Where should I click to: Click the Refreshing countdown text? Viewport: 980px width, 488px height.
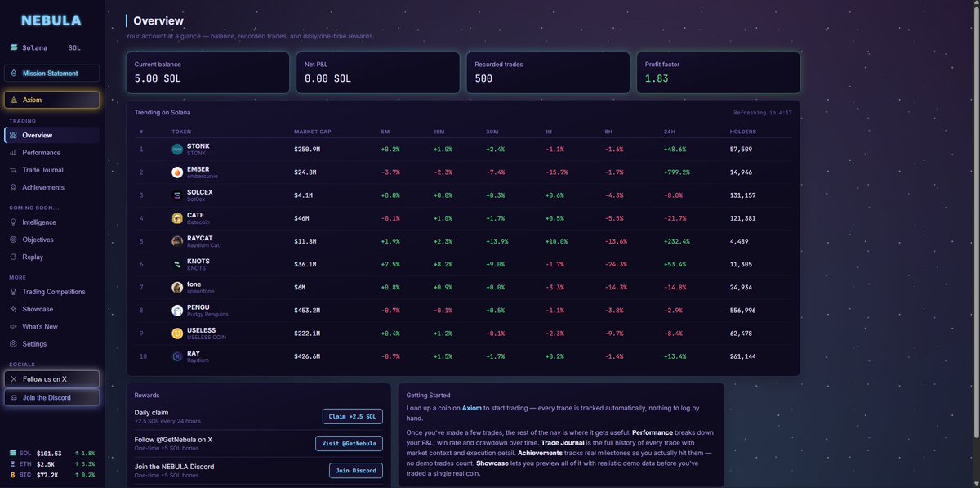pyautogui.click(x=763, y=113)
